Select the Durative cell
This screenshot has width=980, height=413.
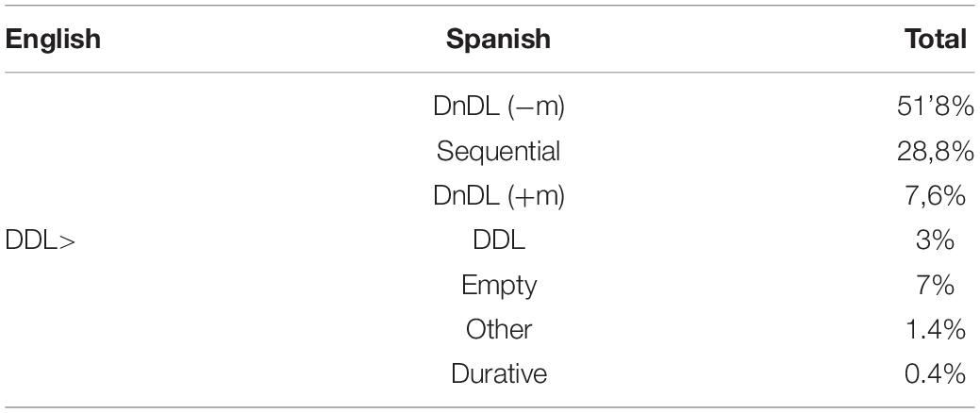[499, 374]
